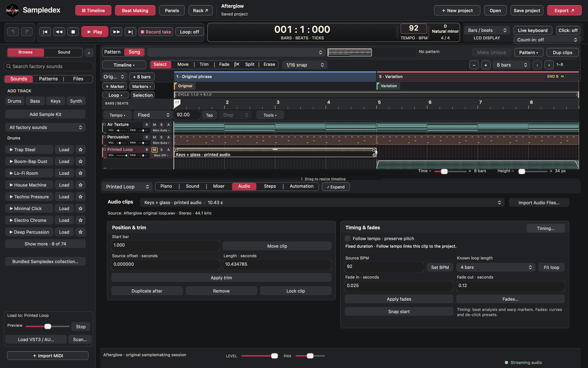Open Fixed tempo mode dropdown
The width and height of the screenshot is (588, 368).
pyautogui.click(x=153, y=115)
